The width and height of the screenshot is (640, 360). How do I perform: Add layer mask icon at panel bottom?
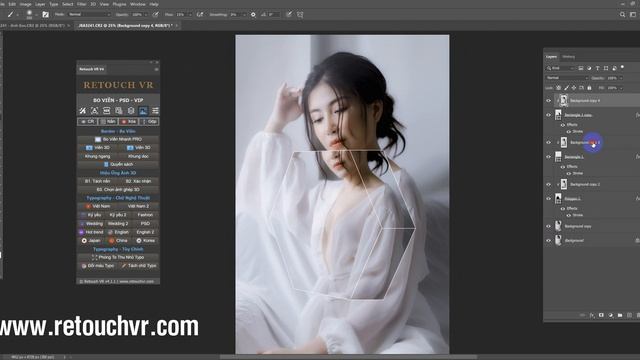coord(601,315)
